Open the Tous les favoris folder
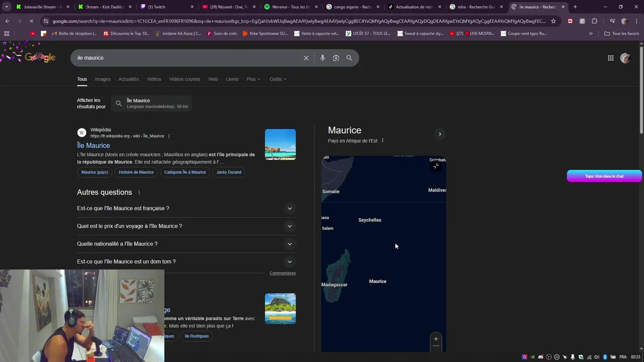This screenshot has height=362, width=644. pyautogui.click(x=621, y=34)
